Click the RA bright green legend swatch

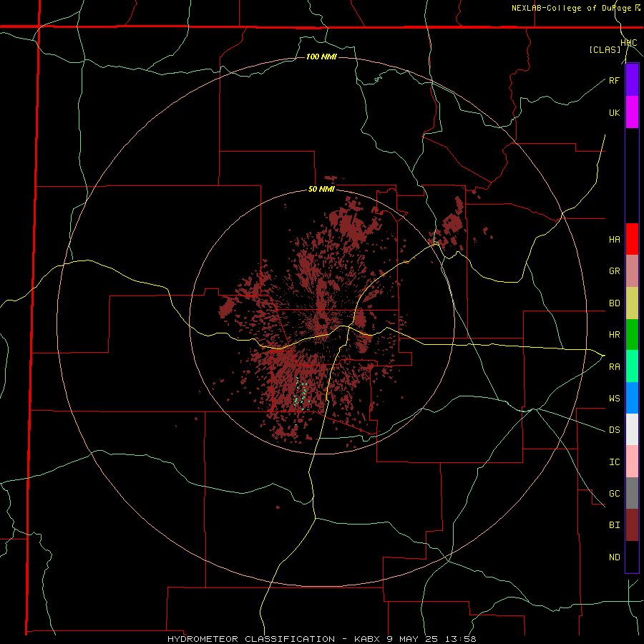point(632,366)
